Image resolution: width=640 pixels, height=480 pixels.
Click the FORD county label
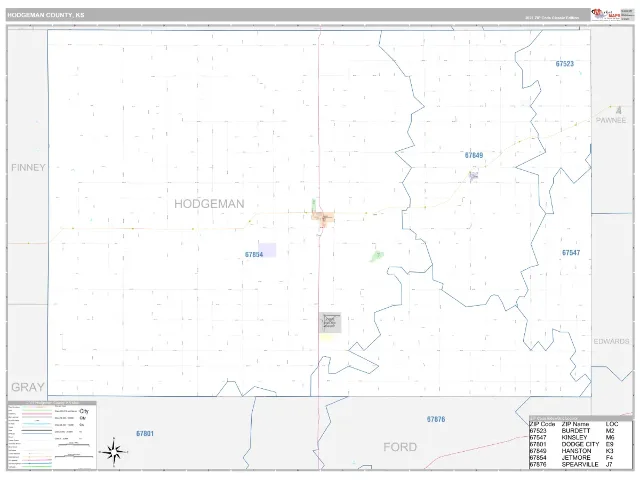(400, 447)
